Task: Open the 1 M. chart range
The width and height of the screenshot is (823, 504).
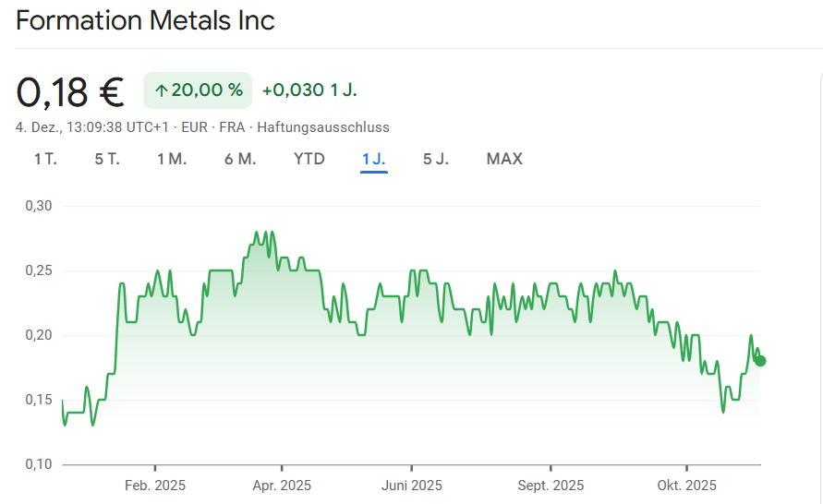Action: tap(172, 159)
